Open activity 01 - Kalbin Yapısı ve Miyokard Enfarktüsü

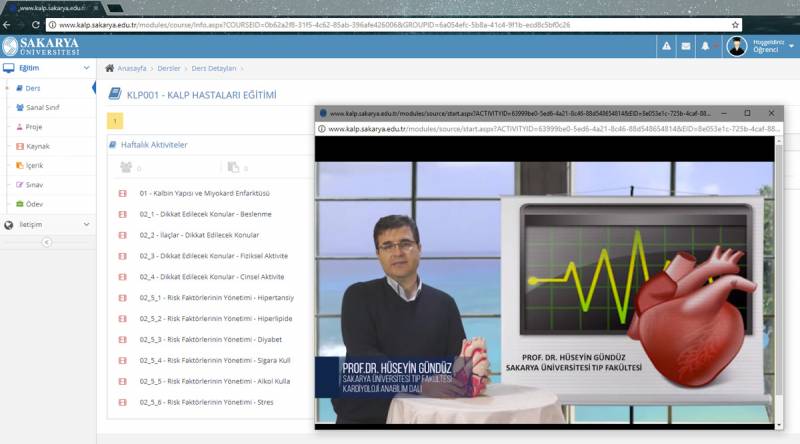point(204,192)
